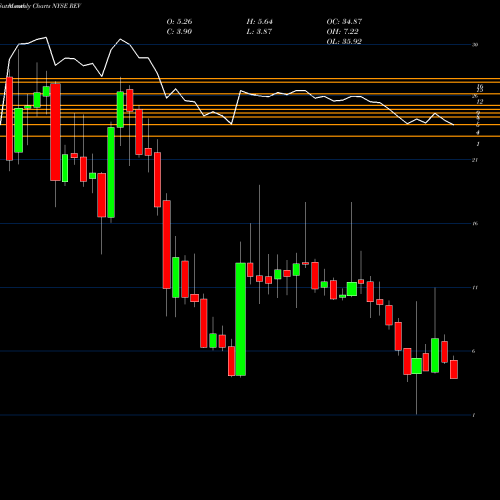Click the 'L: 3.87' low value
This screenshot has width=500, height=500.
click(x=259, y=32)
